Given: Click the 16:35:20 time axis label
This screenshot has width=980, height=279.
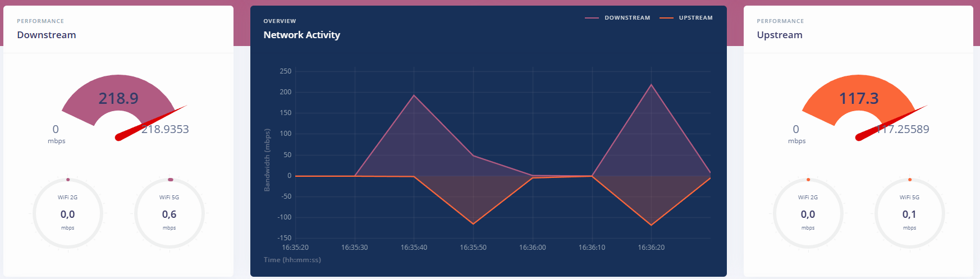Looking at the screenshot, I should click(295, 248).
